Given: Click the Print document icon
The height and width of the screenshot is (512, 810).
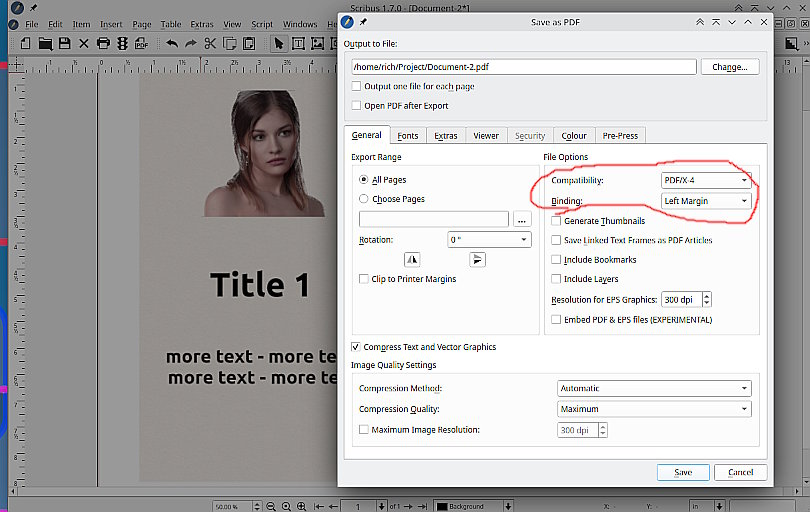Looking at the screenshot, I should (103, 43).
